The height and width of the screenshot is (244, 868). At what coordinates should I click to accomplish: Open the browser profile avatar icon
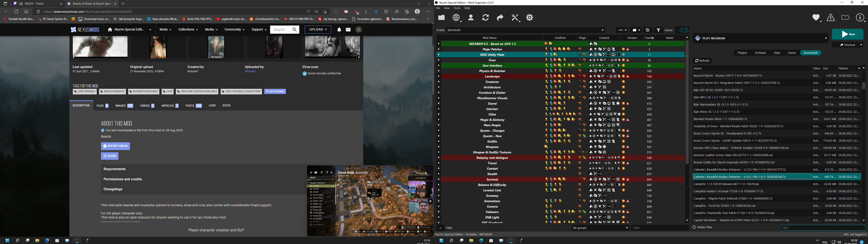[x=417, y=12]
